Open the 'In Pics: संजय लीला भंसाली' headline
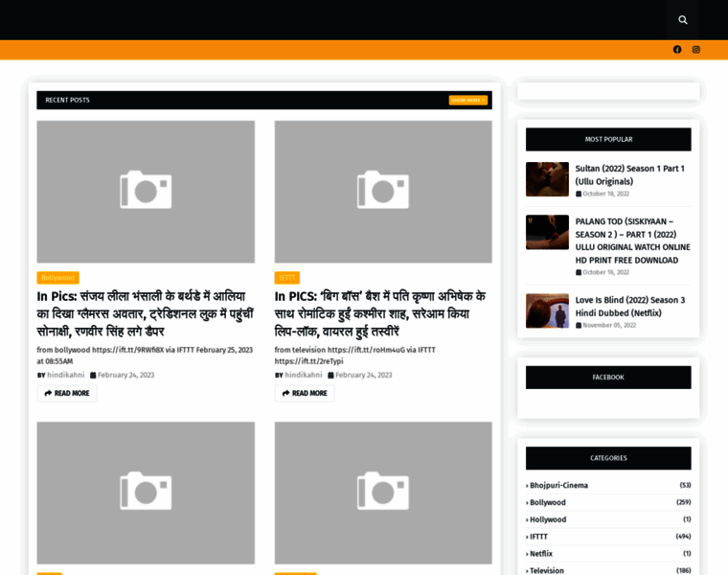Viewport: 728px width, 575px height. point(146,314)
